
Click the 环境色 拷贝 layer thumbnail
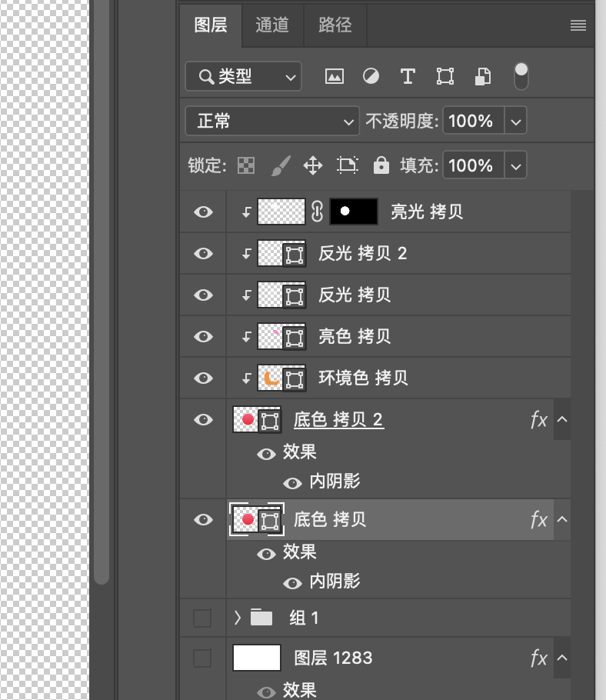[281, 378]
